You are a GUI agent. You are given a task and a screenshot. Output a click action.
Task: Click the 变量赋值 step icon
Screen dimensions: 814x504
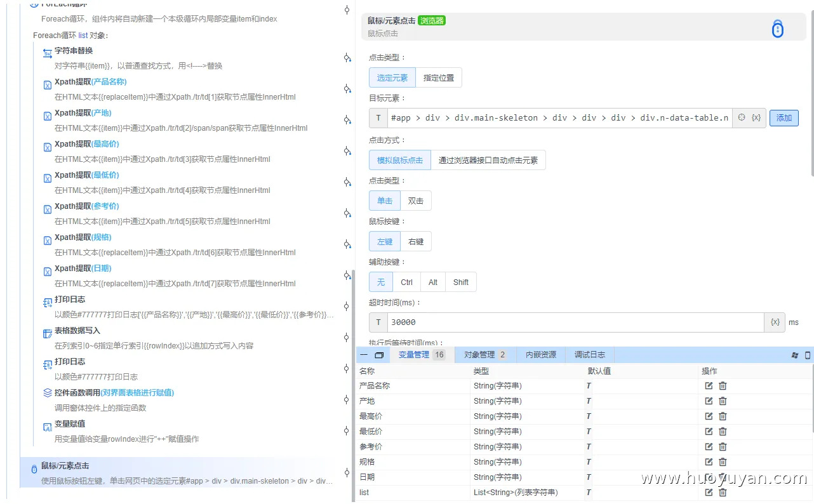click(x=48, y=427)
